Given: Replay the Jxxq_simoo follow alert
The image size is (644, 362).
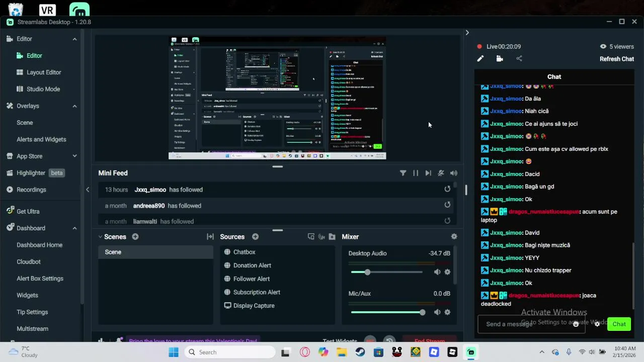Looking at the screenshot, I should pyautogui.click(x=447, y=189).
